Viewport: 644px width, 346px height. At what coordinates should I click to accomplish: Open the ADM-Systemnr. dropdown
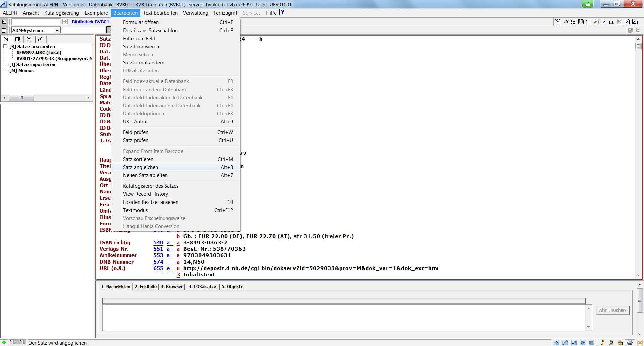[57, 31]
